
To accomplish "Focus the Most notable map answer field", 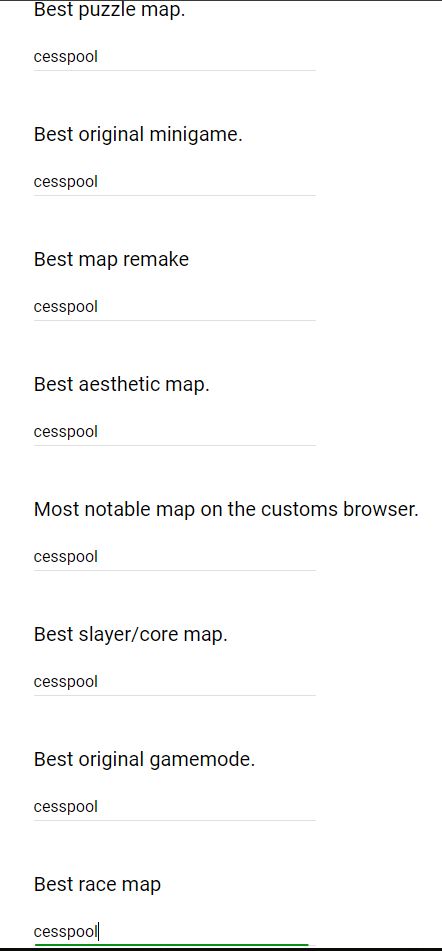I will pos(175,557).
